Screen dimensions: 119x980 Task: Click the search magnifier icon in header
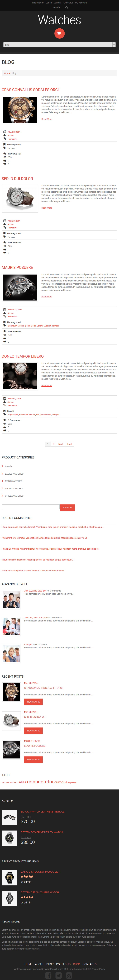(67, 7)
